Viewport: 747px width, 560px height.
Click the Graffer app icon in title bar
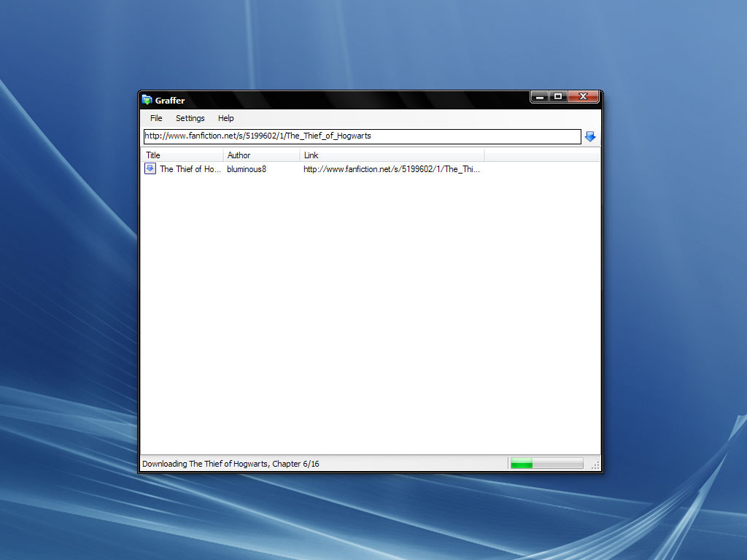(147, 100)
